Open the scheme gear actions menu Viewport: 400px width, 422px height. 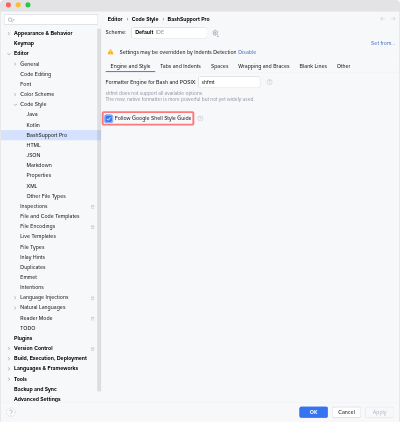click(215, 33)
